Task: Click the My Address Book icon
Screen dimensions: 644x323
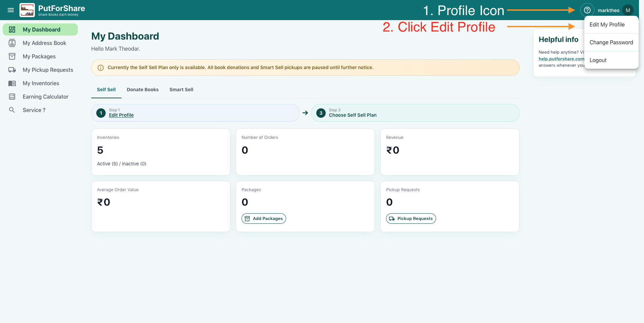Action: click(12, 43)
